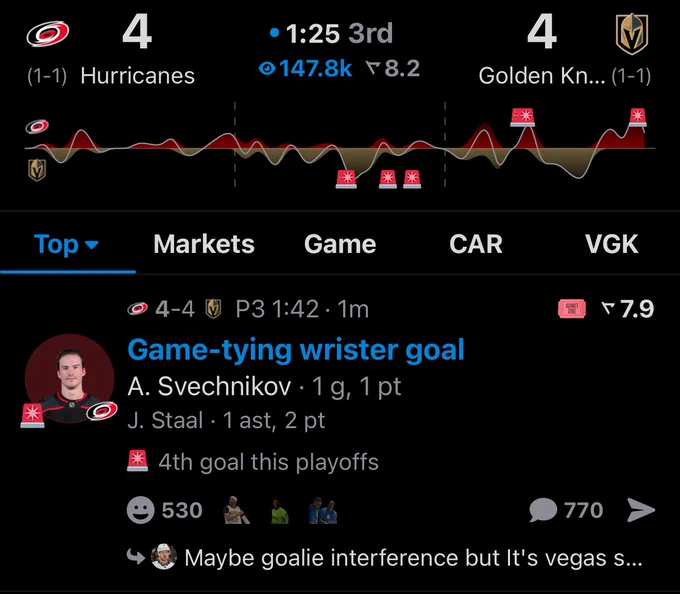The height and width of the screenshot is (594, 680).
Task: Open the CAR team tab
Action: pos(476,244)
